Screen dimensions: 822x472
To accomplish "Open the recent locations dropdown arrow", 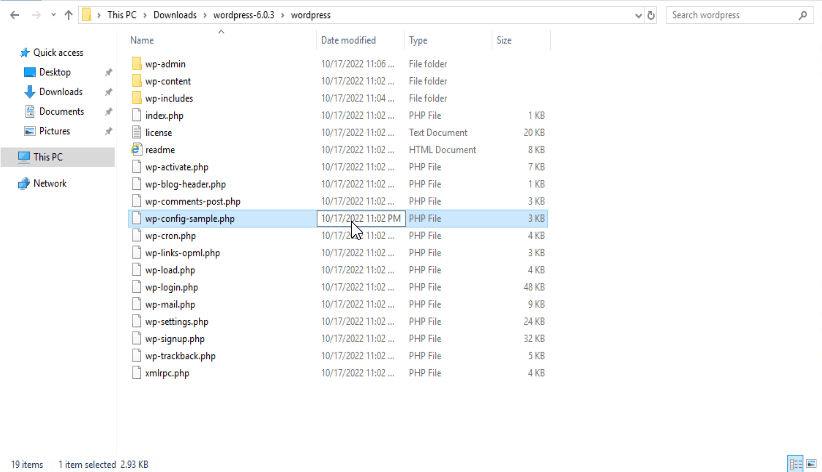I will point(53,15).
